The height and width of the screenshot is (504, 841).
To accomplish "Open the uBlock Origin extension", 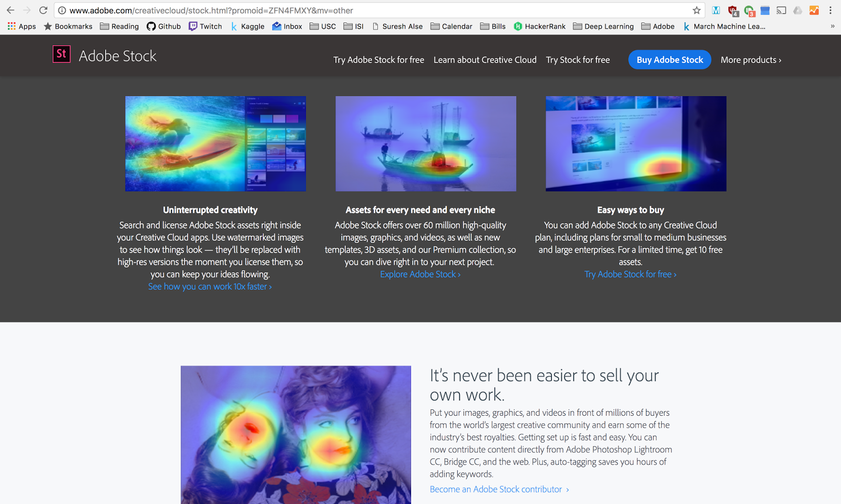I will 733,10.
